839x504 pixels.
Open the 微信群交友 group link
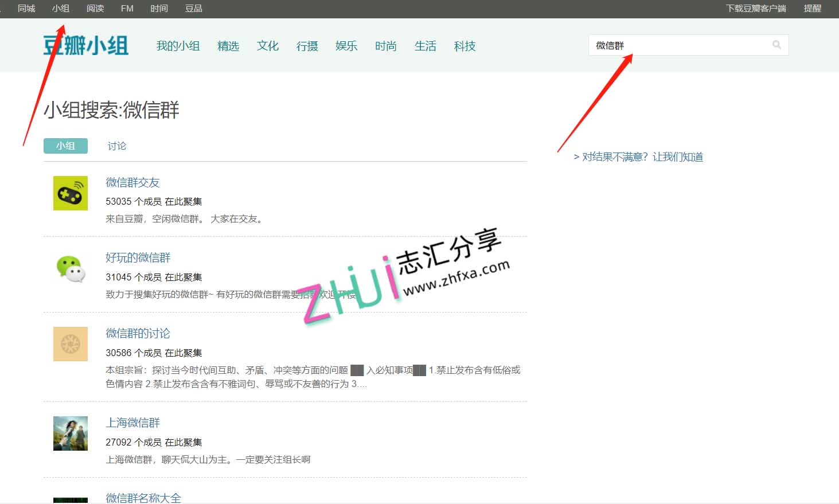coord(132,182)
